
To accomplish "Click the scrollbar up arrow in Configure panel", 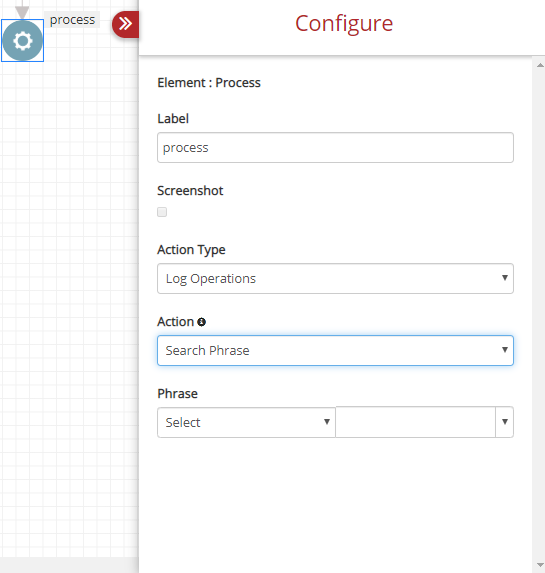I will click(540, 65).
